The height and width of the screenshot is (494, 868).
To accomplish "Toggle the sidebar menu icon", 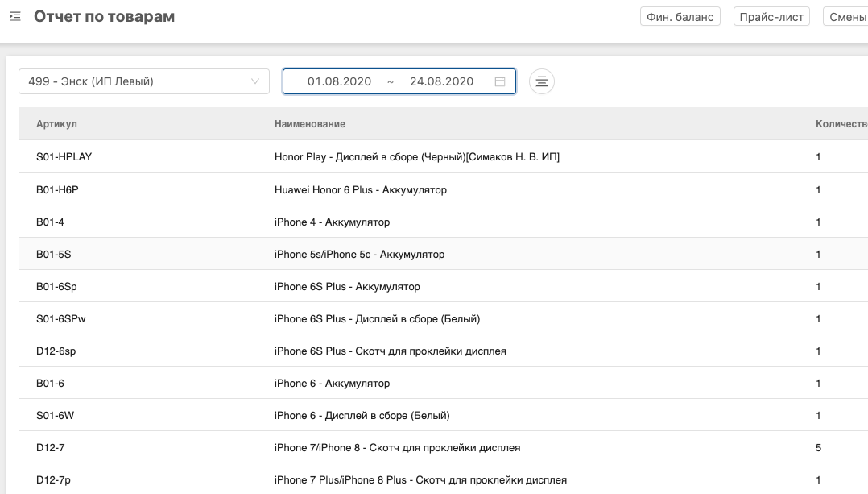I will (x=15, y=17).
